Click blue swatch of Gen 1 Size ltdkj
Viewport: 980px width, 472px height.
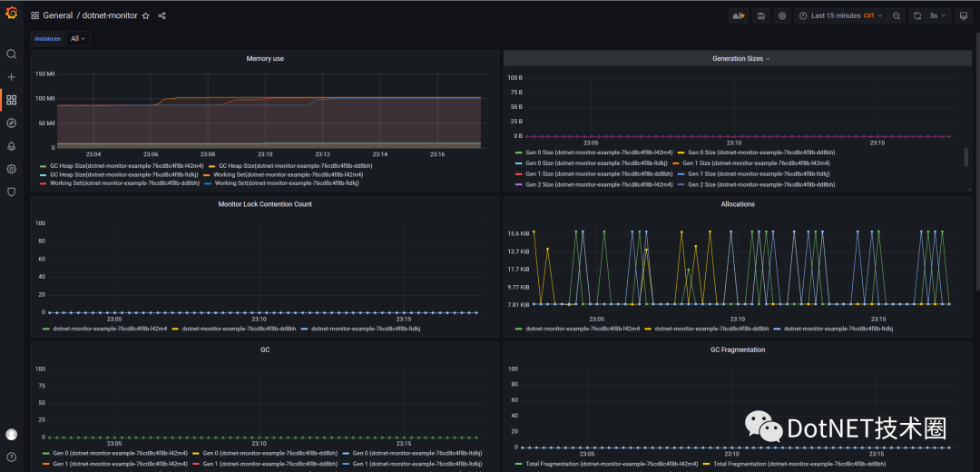[682, 173]
